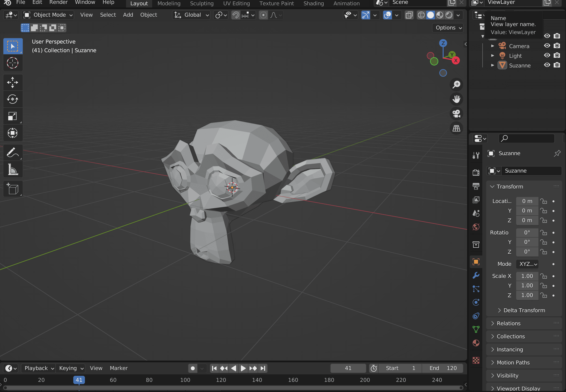The image size is (566, 392).
Task: Open the Particles properties tab
Action: [x=476, y=289]
